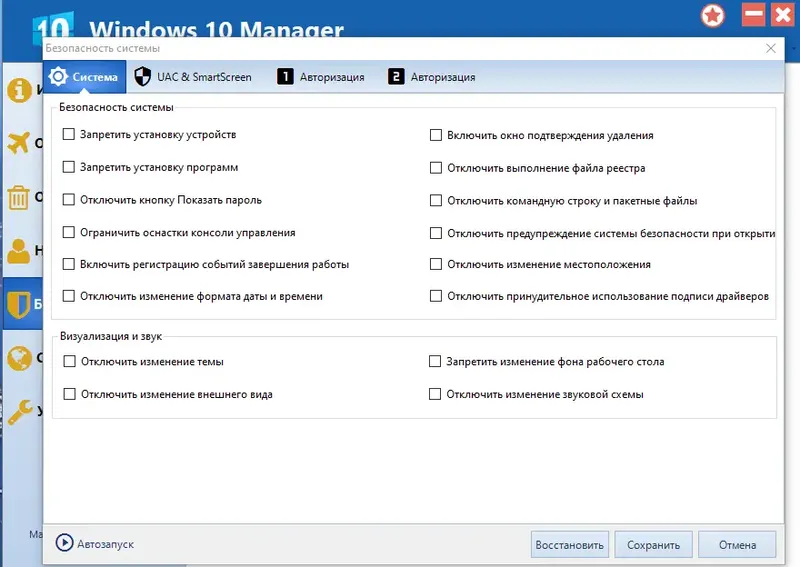800x567 pixels.
Task: Open the globe network sidebar icon
Action: click(19, 358)
